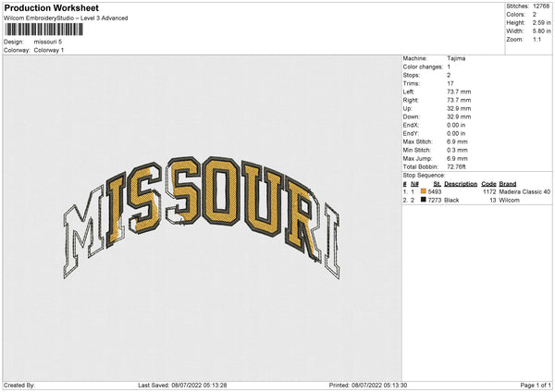Viewport: 555px width, 392px height.
Task: Click the Colors value 2
Action: [x=535, y=15]
